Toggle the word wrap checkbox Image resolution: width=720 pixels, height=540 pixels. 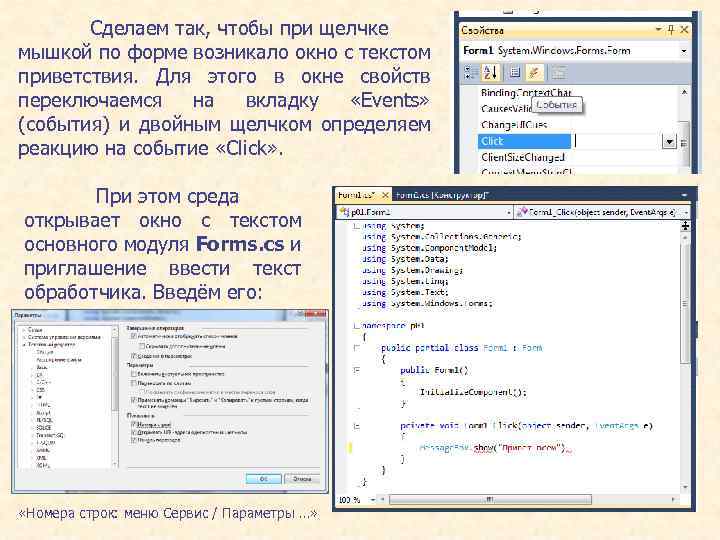134,382
